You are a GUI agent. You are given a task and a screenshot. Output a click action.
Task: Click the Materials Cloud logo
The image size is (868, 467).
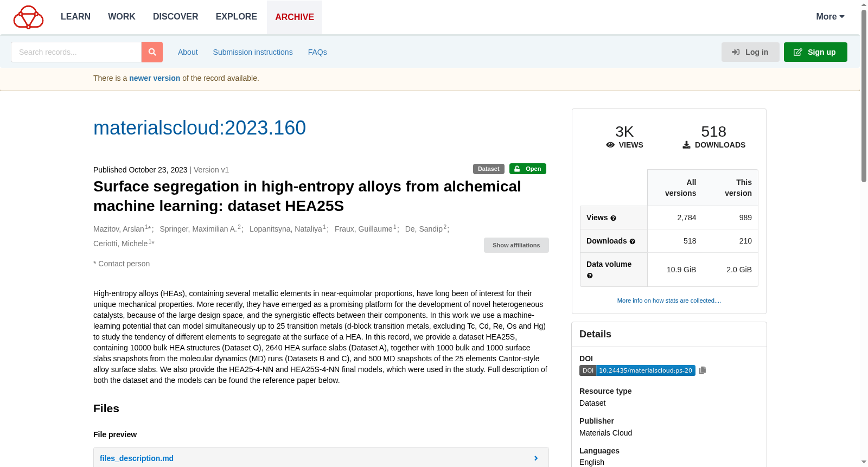[x=28, y=17]
